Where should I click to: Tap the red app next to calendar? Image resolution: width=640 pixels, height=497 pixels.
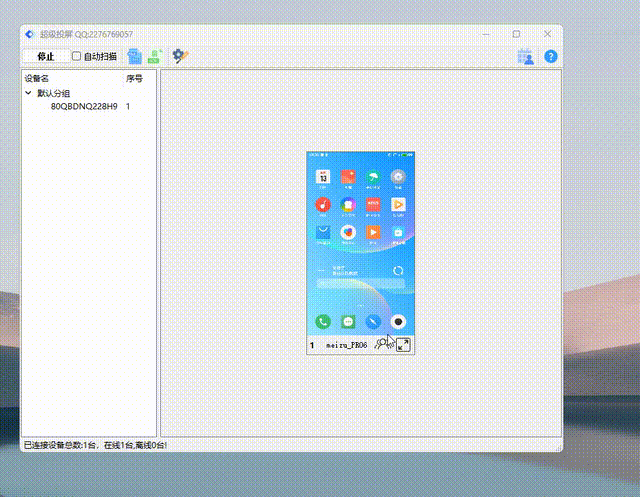(x=348, y=177)
